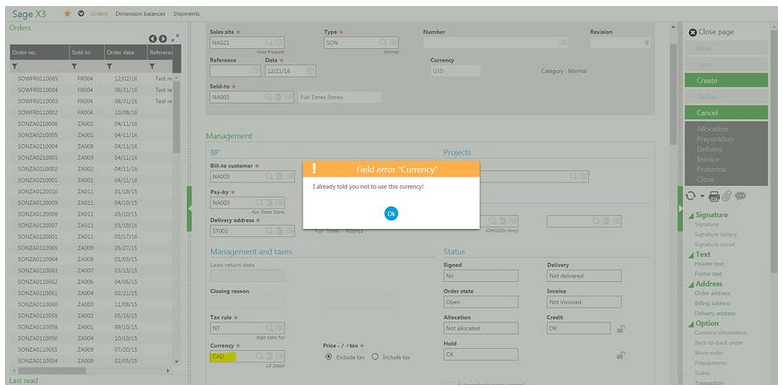Click the green Create button
The image size is (783, 389).
[726, 80]
